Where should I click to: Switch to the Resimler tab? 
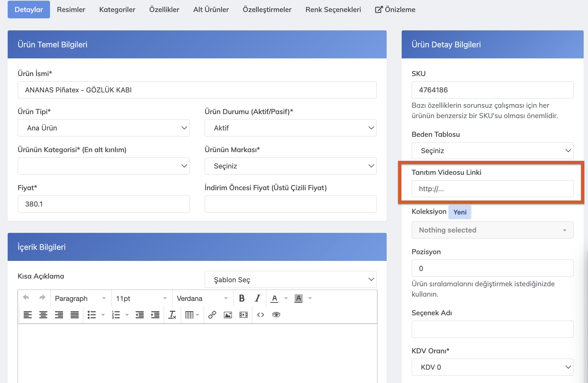pos(71,10)
